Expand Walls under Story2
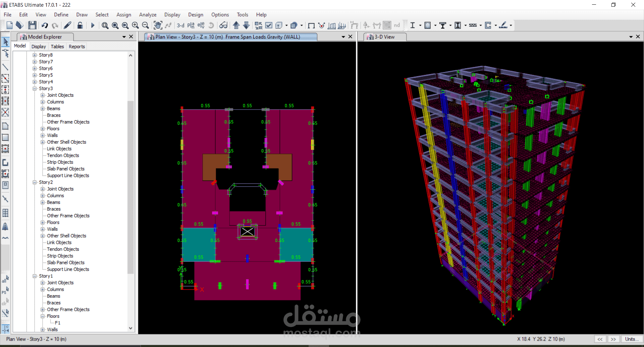The width and height of the screenshot is (644, 347). pyautogui.click(x=43, y=229)
